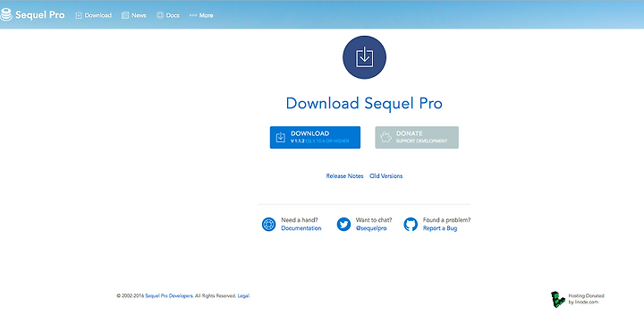
Task: Click the Twitter bird icon
Action: click(343, 224)
